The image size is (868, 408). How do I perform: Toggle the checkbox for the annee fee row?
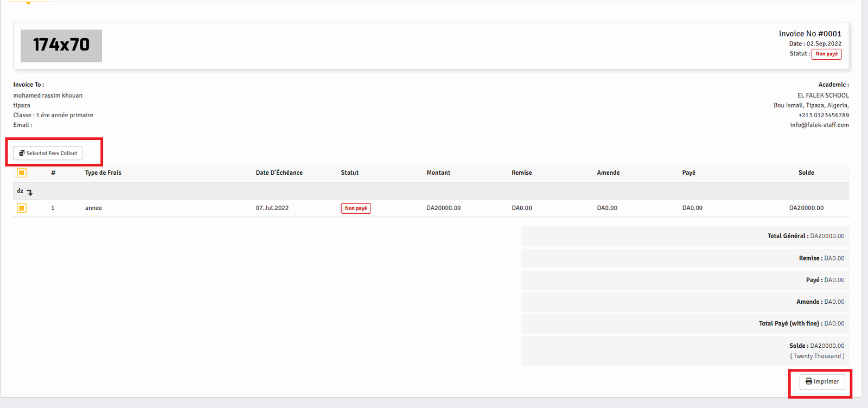coord(22,208)
